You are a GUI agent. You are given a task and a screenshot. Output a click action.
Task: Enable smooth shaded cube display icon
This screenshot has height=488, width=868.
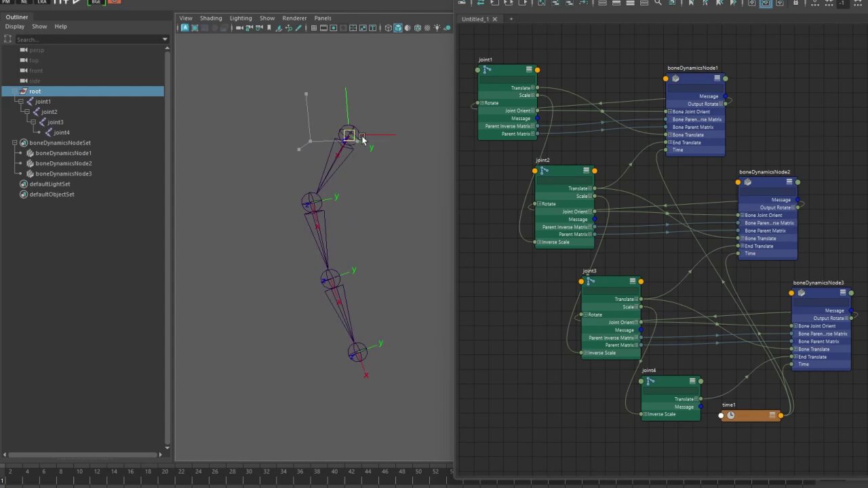pos(398,28)
